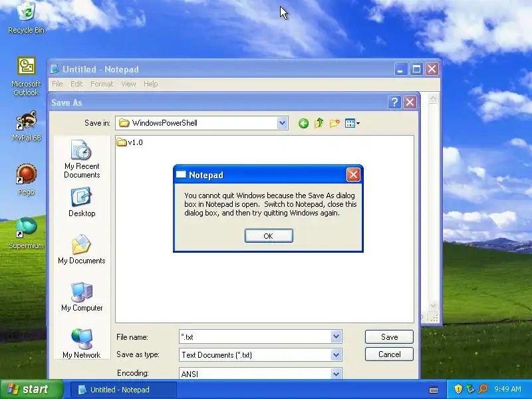Click the Save As help question button
Screen dimensions: 532x399
(394, 102)
